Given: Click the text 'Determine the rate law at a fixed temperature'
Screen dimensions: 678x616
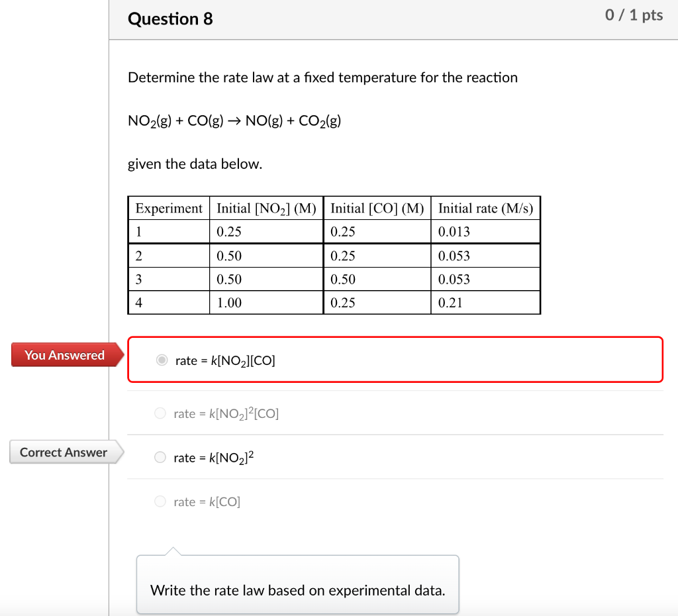Looking at the screenshot, I should coord(272,77).
